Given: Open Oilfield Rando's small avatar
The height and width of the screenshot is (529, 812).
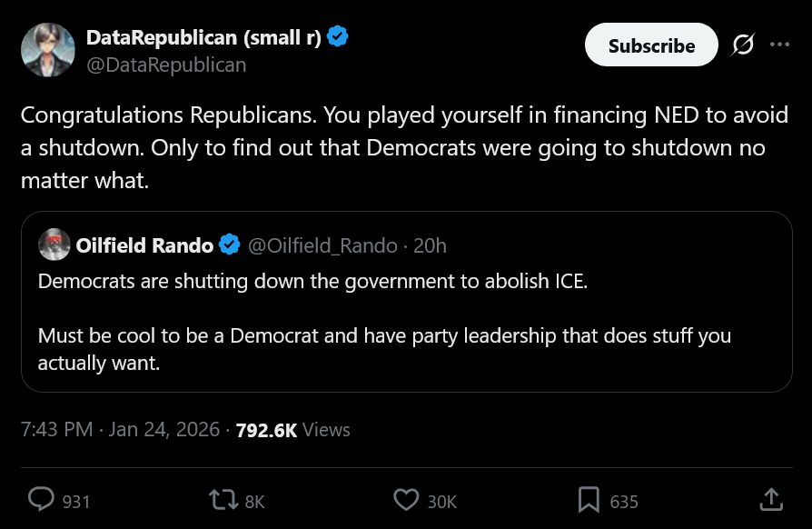Looking at the screenshot, I should pos(54,245).
